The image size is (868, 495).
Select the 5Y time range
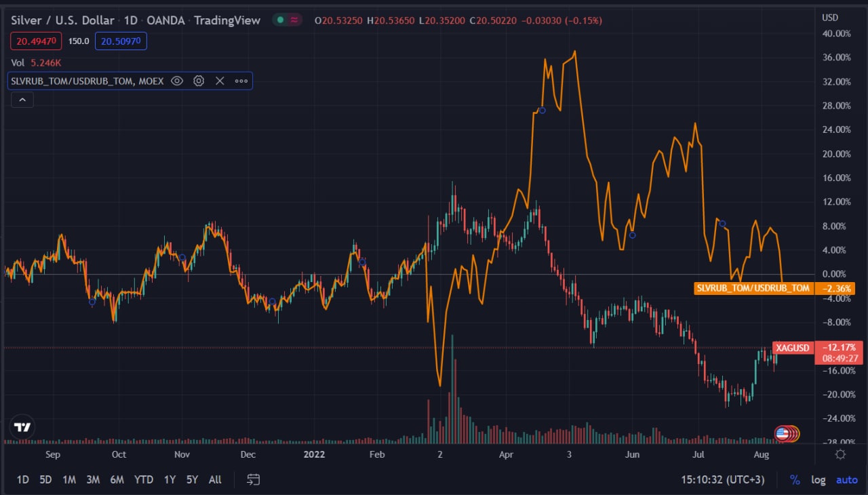192,479
